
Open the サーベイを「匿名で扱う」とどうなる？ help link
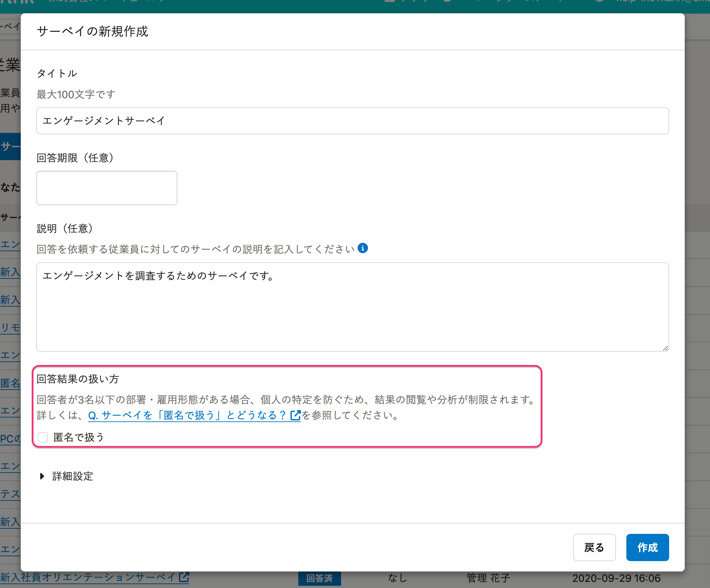(x=187, y=415)
